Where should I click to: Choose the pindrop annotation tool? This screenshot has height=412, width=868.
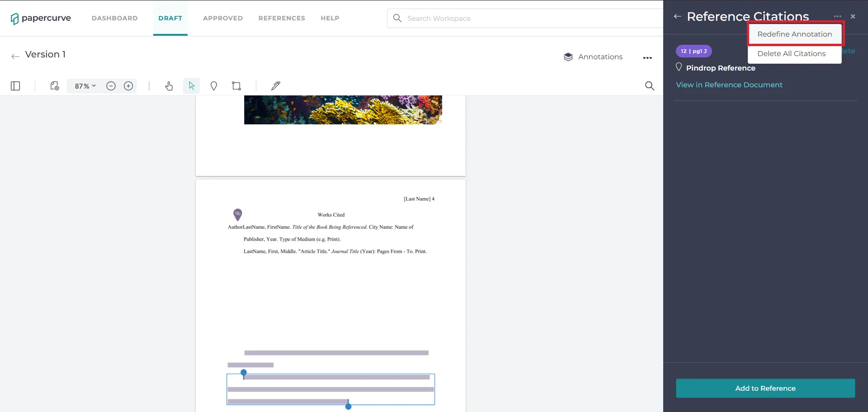pyautogui.click(x=214, y=86)
